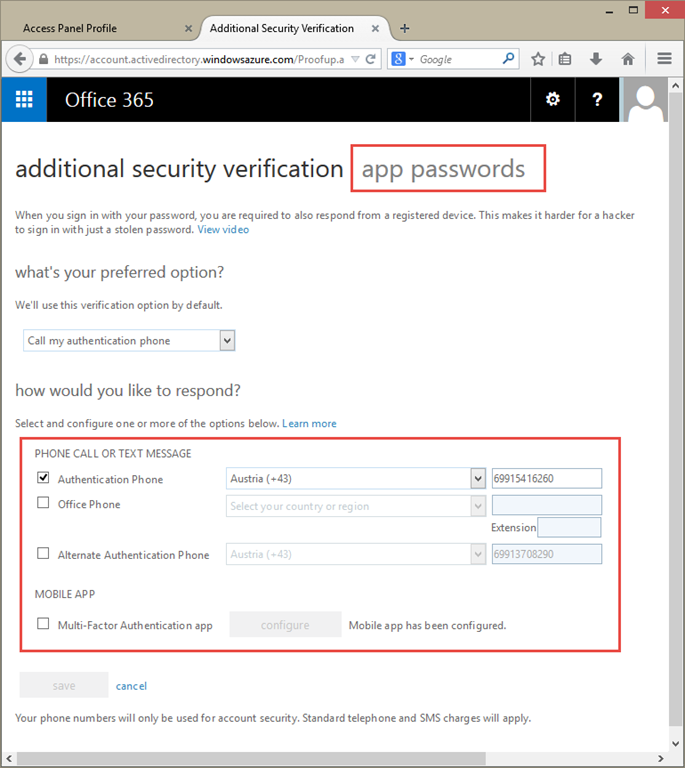The width and height of the screenshot is (685, 768).
Task: Open the Office 365 settings gear
Action: pyautogui.click(x=552, y=99)
